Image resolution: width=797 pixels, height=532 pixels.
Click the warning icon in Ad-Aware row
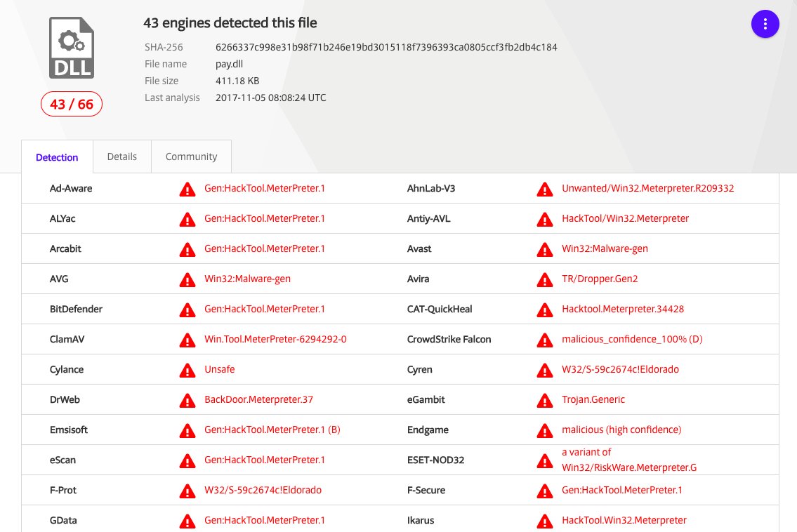187,189
